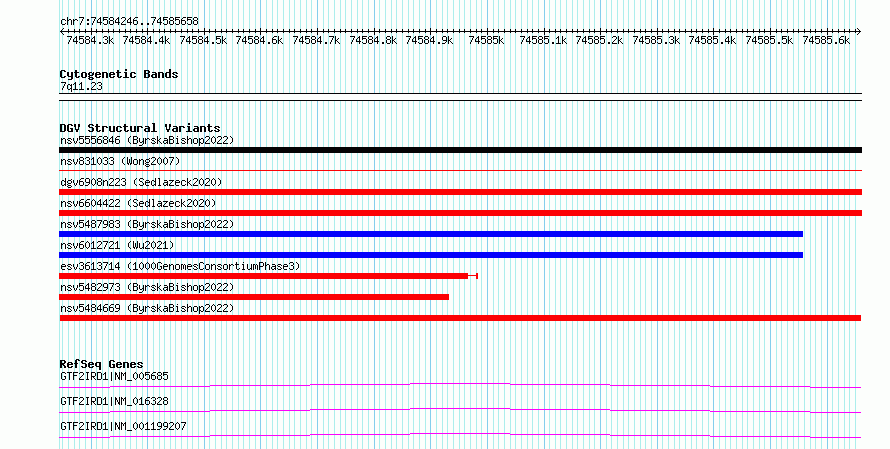This screenshot has width=890, height=449.
Task: Click ruler tick label 74584.4k
Action: coord(146,40)
